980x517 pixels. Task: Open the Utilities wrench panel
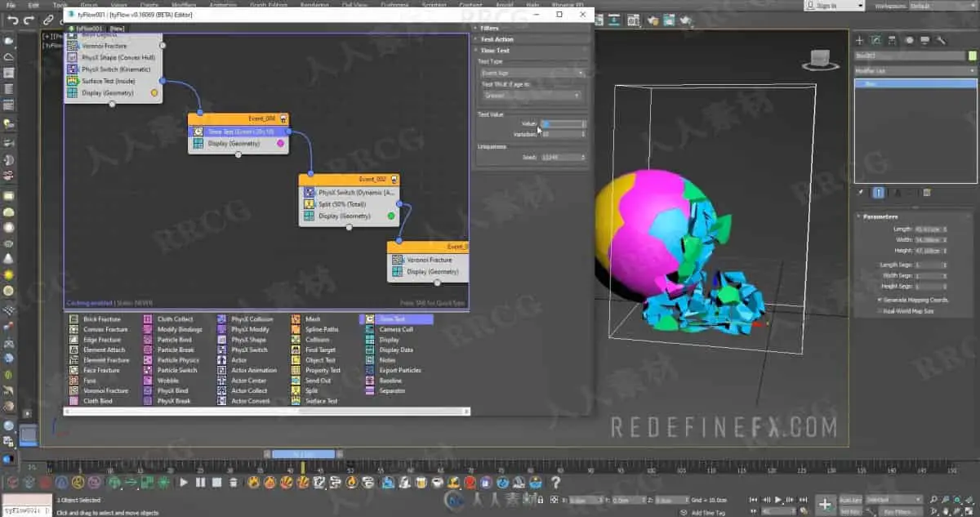(941, 39)
